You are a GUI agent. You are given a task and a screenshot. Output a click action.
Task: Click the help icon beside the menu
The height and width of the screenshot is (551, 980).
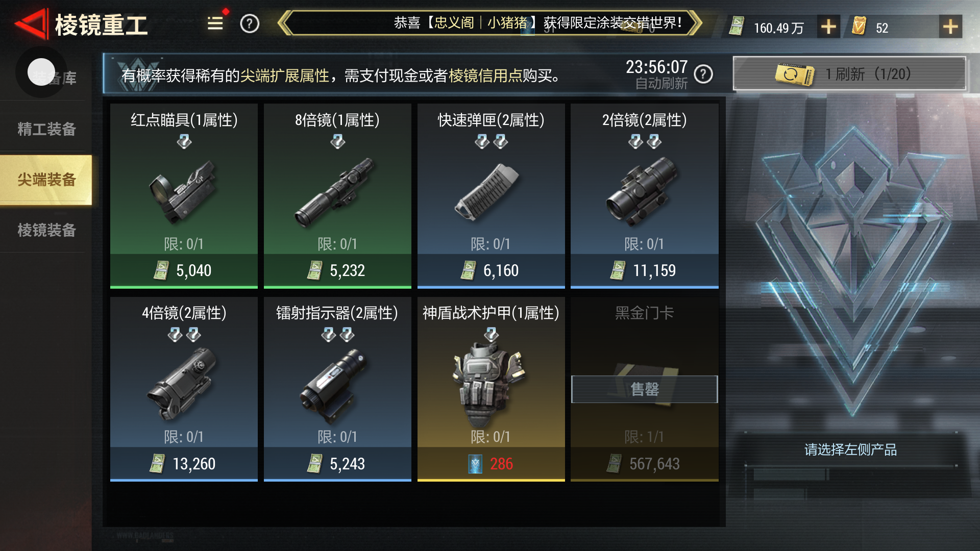click(250, 23)
